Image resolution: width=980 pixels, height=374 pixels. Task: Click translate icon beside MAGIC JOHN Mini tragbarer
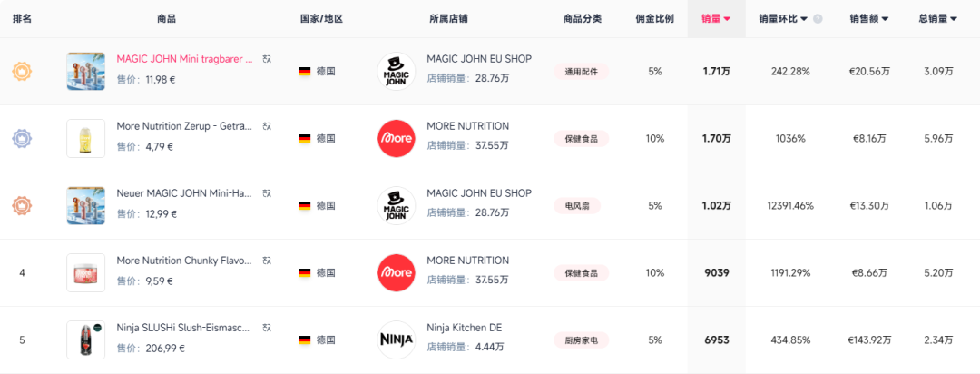coord(267,59)
